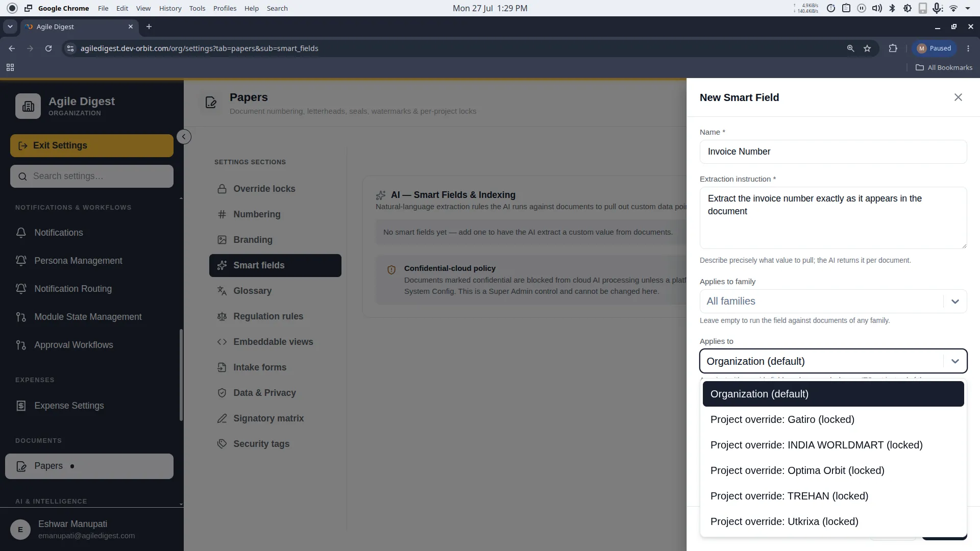
Task: Close the New Smart Field panel
Action: point(958,97)
